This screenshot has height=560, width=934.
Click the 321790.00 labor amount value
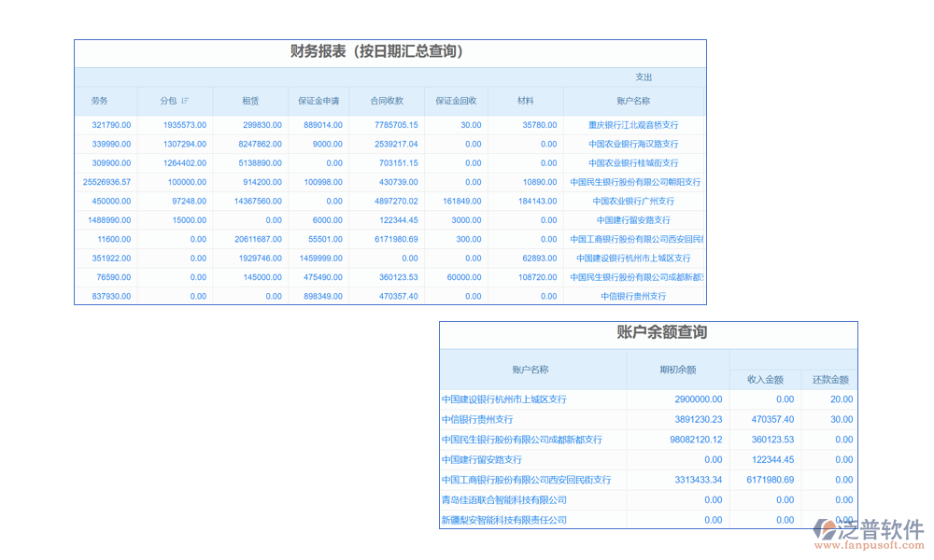click(111, 125)
